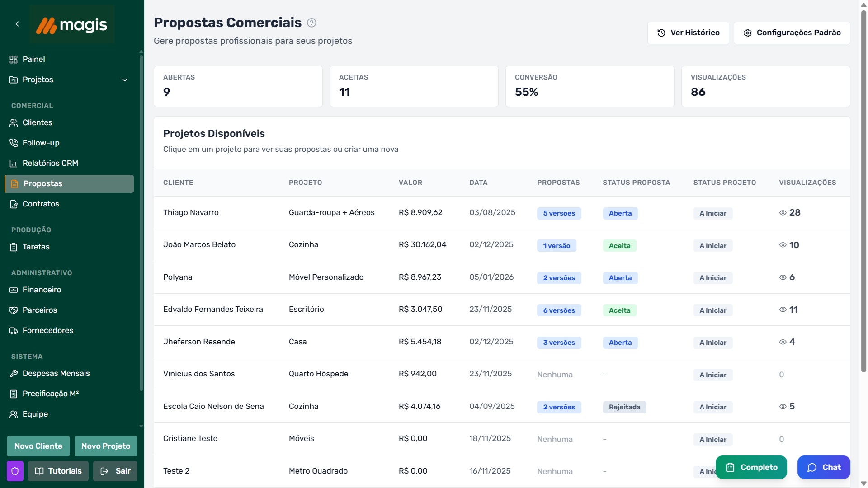
Task: Open Precificação M² in sidebar
Action: pos(50,394)
